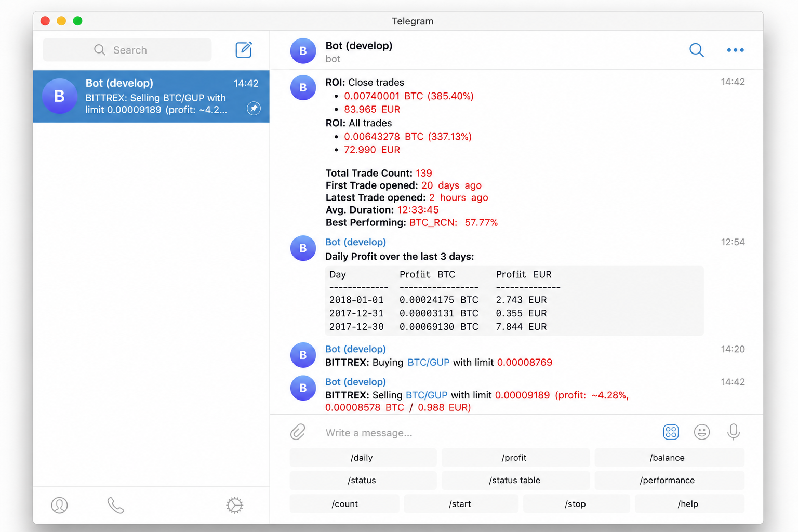This screenshot has height=532, width=798.
Task: Open Settings with the gear icon
Action: pos(234,505)
